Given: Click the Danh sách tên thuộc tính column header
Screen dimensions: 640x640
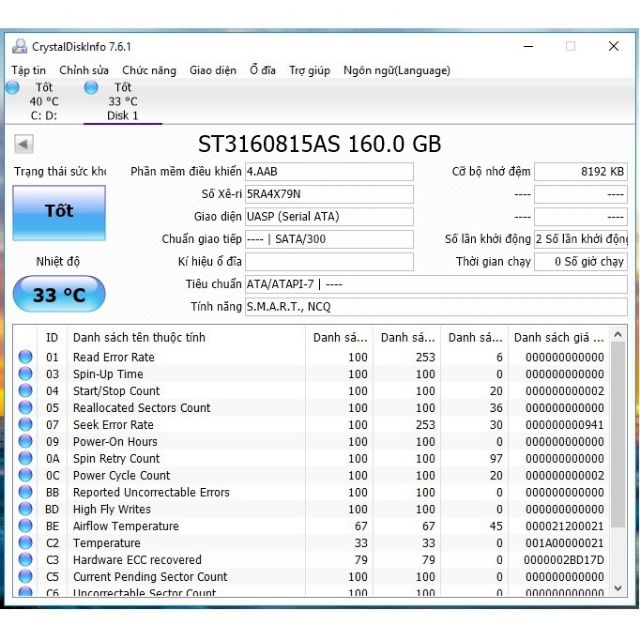Looking at the screenshot, I should 186,338.
